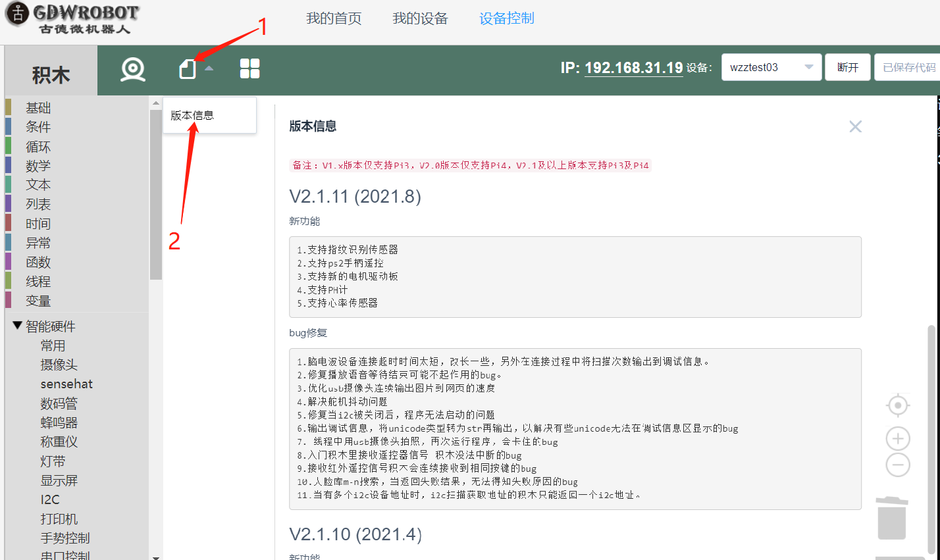Screen dimensions: 940x560
Task: Click the version panel vertical scrollbar
Action: (x=931, y=438)
